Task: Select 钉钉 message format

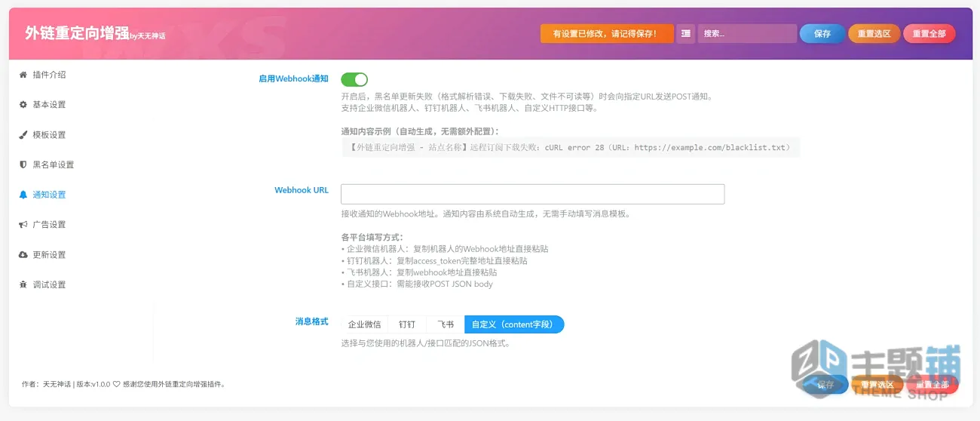Action: 407,324
